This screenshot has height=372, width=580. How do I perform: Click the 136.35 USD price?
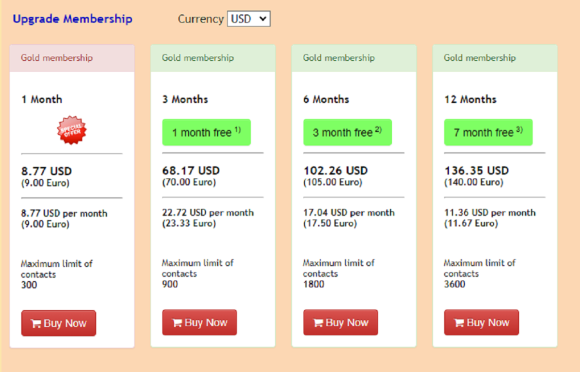476,170
